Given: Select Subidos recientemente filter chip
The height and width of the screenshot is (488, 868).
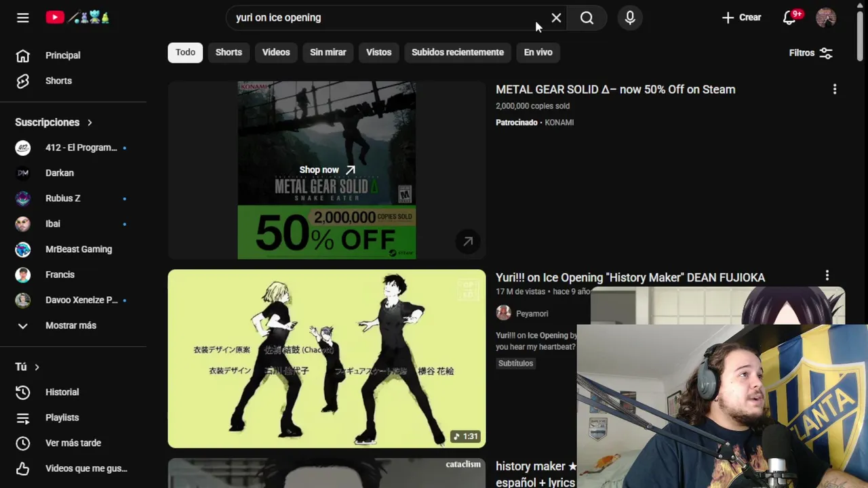Looking at the screenshot, I should 458,52.
